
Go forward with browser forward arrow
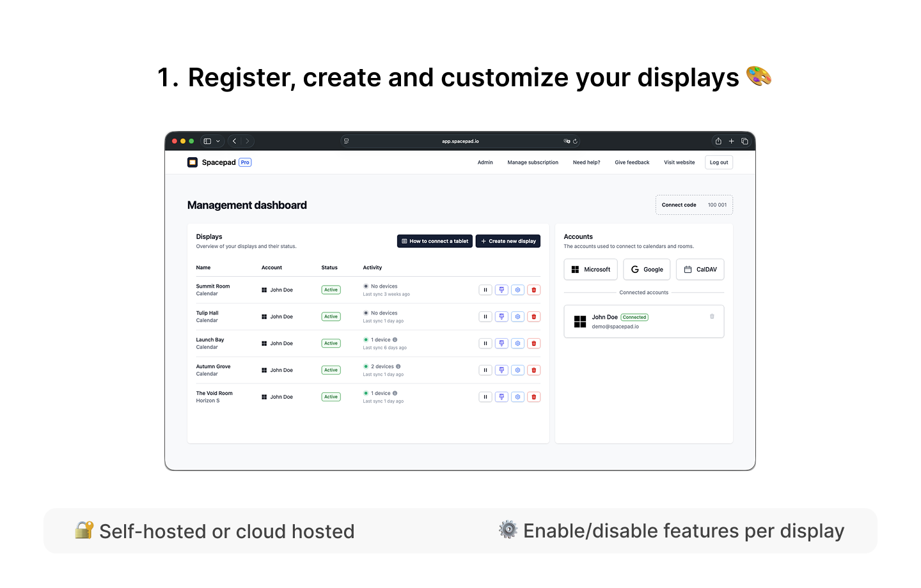click(x=248, y=141)
